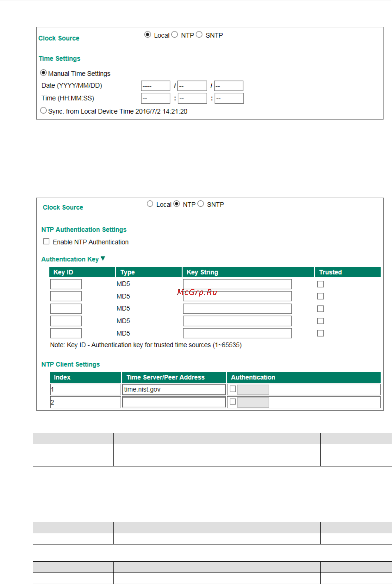The height and width of the screenshot is (584, 392).
Task: Check Trusted box in third key row
Action: [320, 309]
